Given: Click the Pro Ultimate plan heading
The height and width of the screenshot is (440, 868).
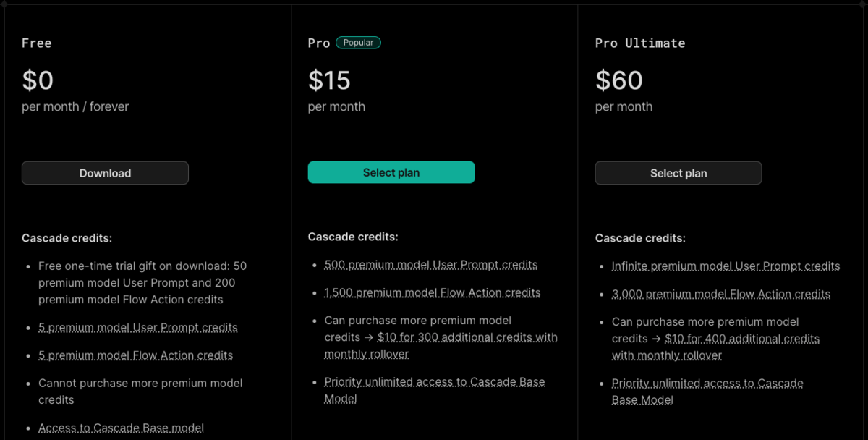Looking at the screenshot, I should (640, 43).
